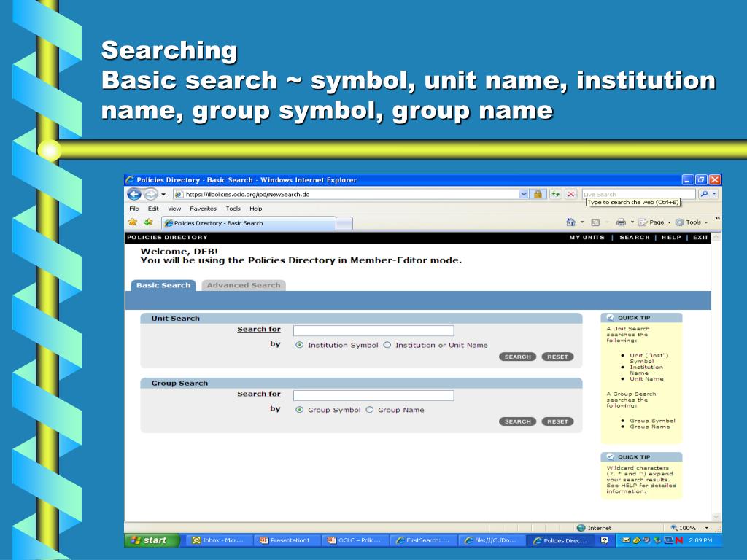Viewport: 747px width, 560px height.
Task: Click EXIT in the black navigation bar
Action: 700,237
